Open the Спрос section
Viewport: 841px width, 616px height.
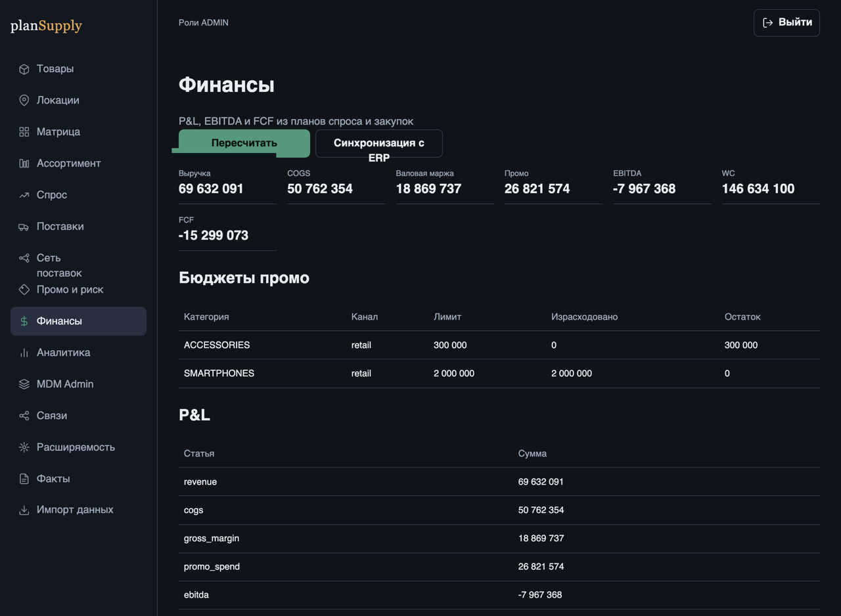pos(78,195)
